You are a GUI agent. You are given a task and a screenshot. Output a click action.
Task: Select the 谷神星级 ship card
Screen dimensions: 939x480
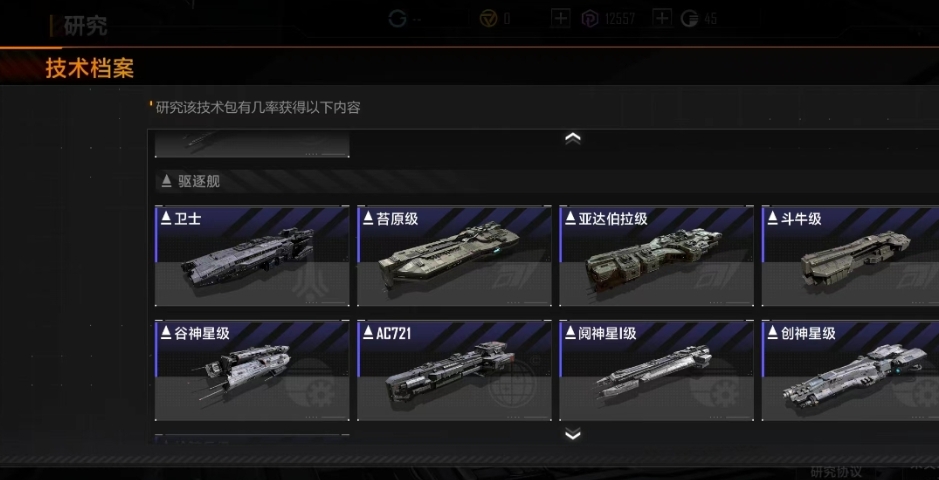tap(252, 370)
